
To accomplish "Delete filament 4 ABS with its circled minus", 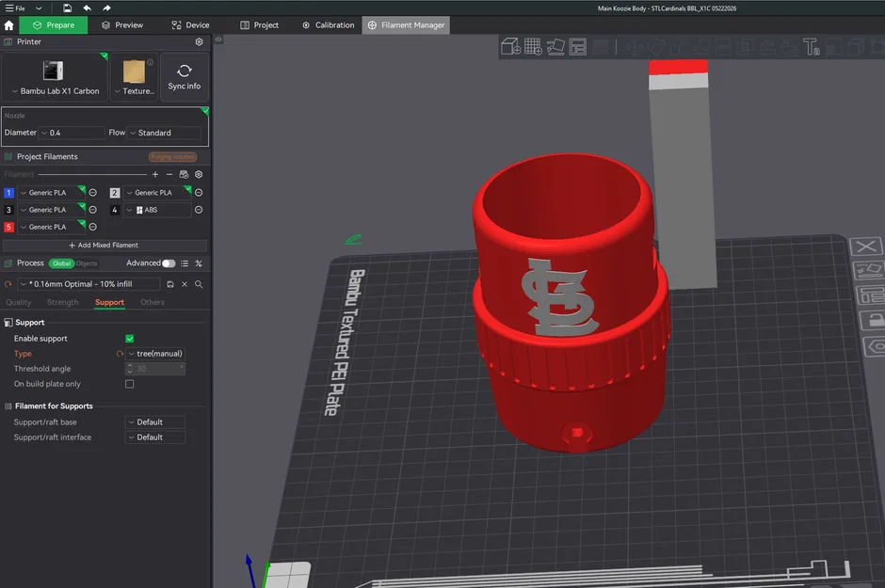I will click(x=199, y=210).
